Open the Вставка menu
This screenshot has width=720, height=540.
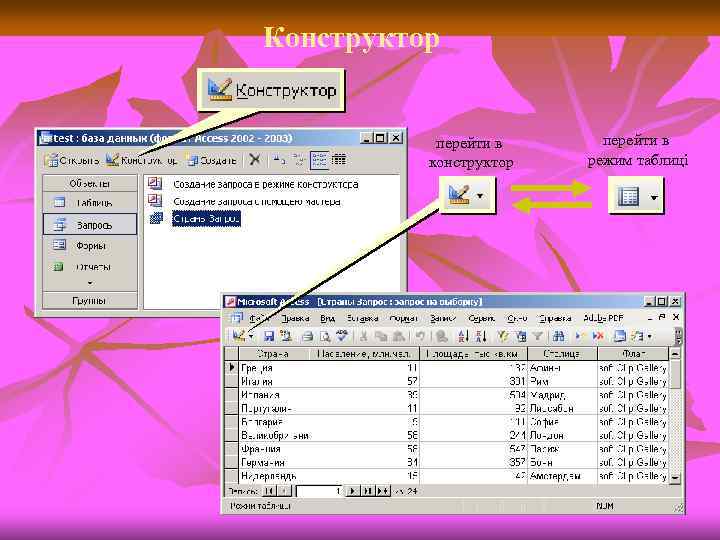[x=362, y=318]
